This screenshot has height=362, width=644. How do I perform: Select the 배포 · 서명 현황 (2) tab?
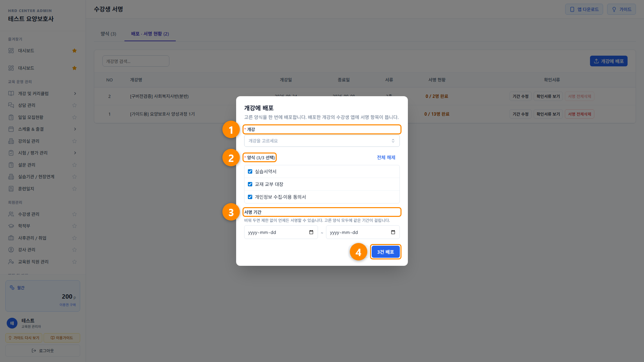[150, 34]
